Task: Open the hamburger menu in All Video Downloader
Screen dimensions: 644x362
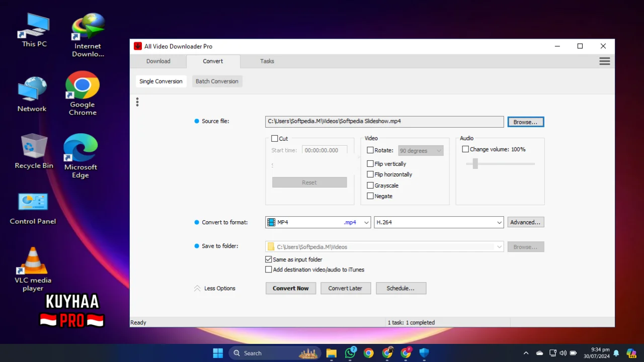Action: [604, 61]
